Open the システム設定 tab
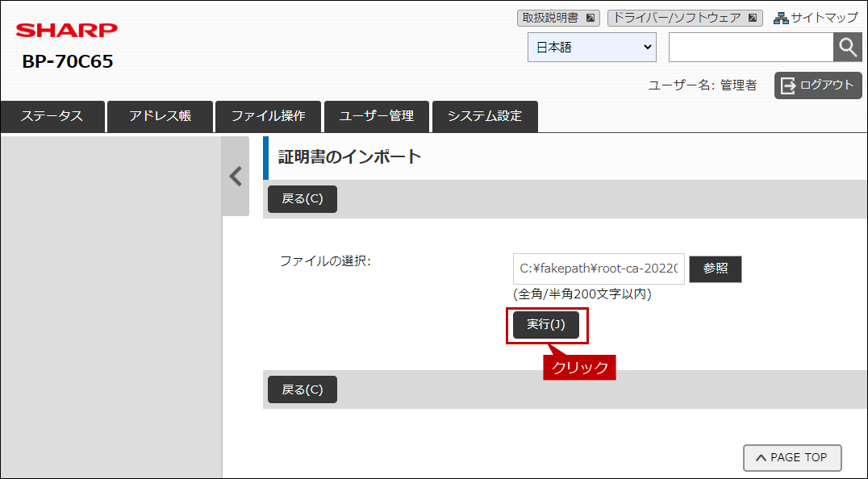The height and width of the screenshot is (479, 868). [x=485, y=116]
